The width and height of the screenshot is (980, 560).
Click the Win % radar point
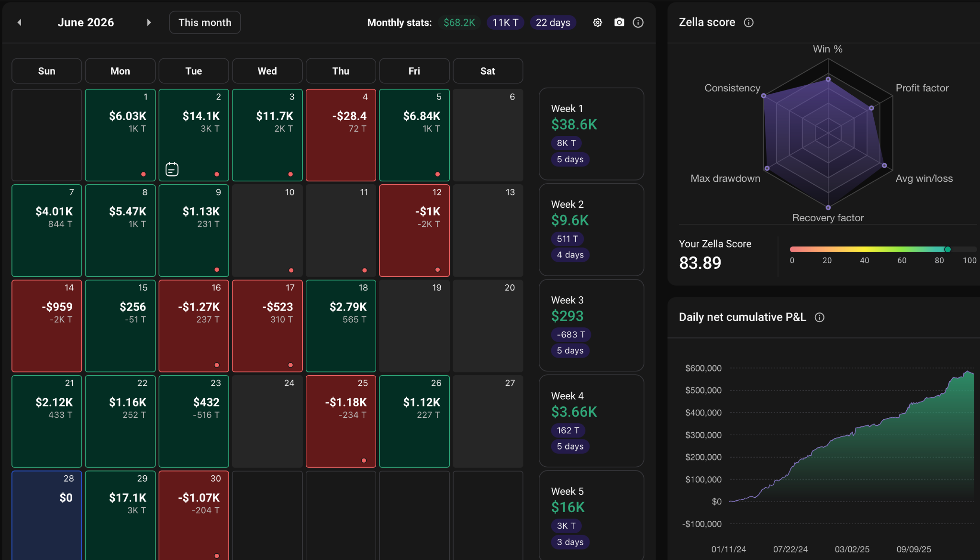[x=828, y=79]
